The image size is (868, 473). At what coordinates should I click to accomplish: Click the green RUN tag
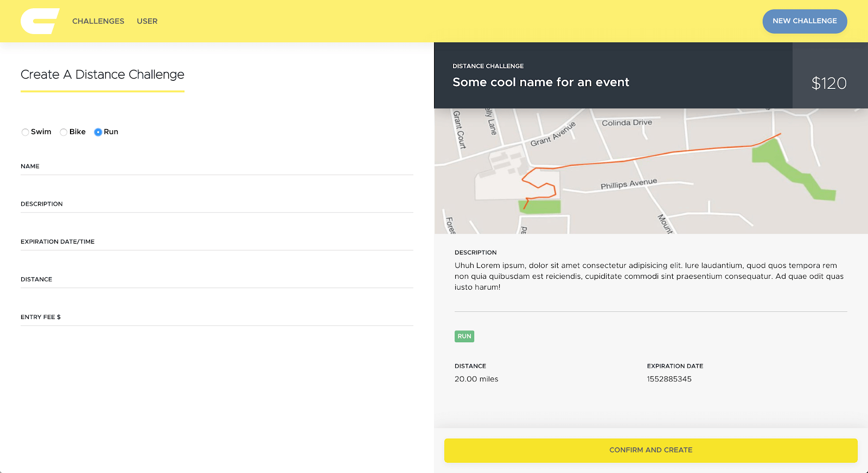click(x=464, y=336)
